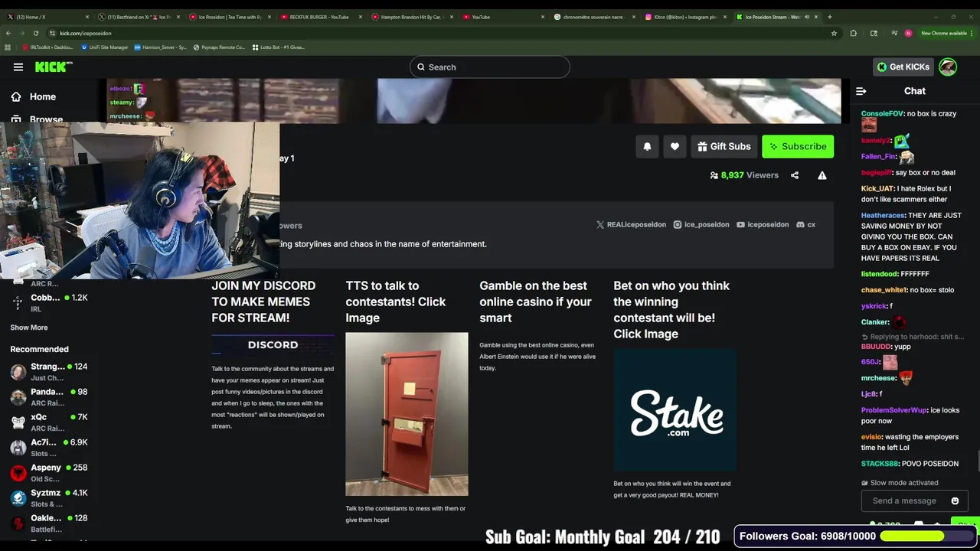Click the KICK logo

(54, 67)
